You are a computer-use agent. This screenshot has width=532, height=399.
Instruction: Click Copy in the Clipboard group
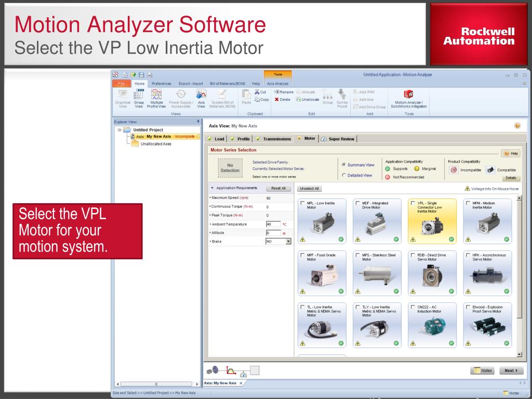pyautogui.click(x=262, y=99)
